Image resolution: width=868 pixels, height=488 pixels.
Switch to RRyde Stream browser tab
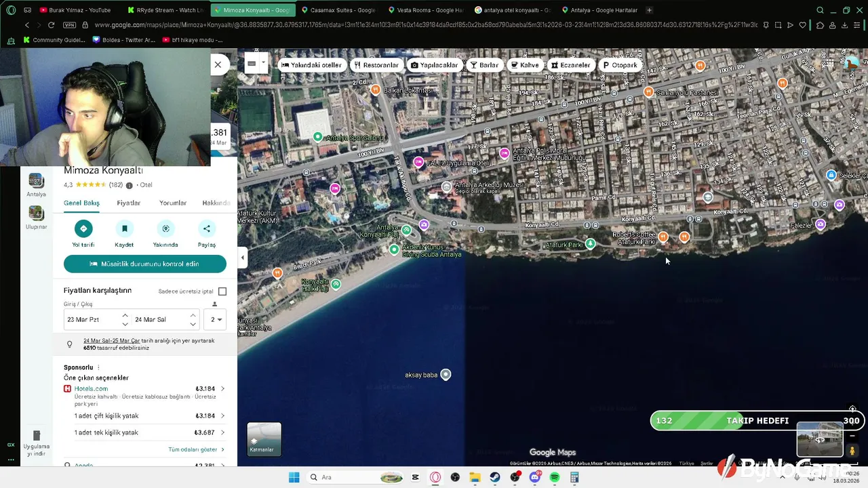(x=166, y=10)
